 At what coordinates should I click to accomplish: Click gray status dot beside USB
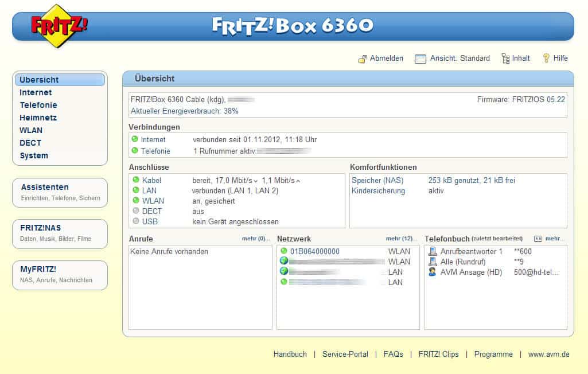[136, 221]
